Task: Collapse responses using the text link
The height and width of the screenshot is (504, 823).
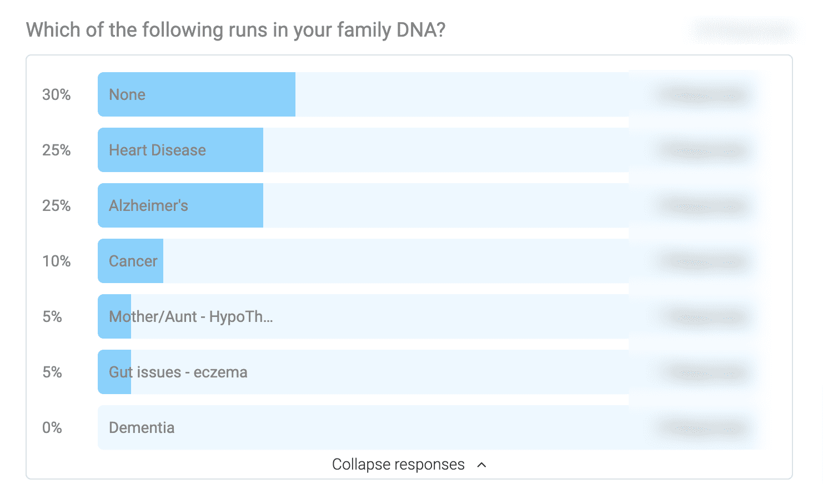Action: click(x=398, y=465)
